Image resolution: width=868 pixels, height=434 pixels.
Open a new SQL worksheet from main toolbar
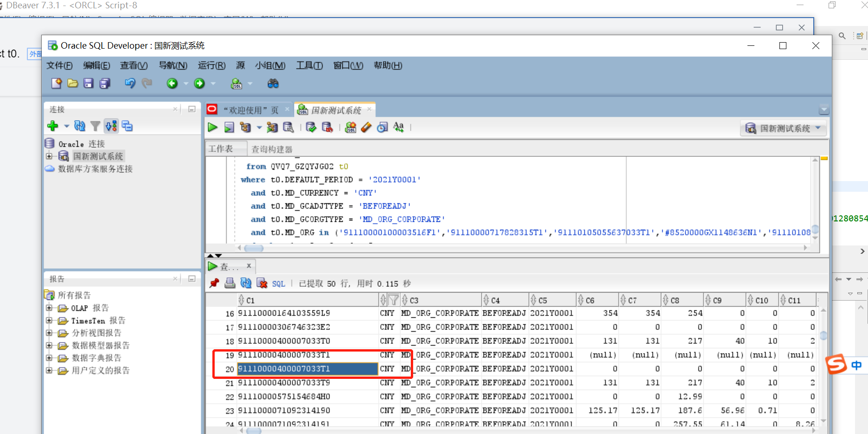236,83
